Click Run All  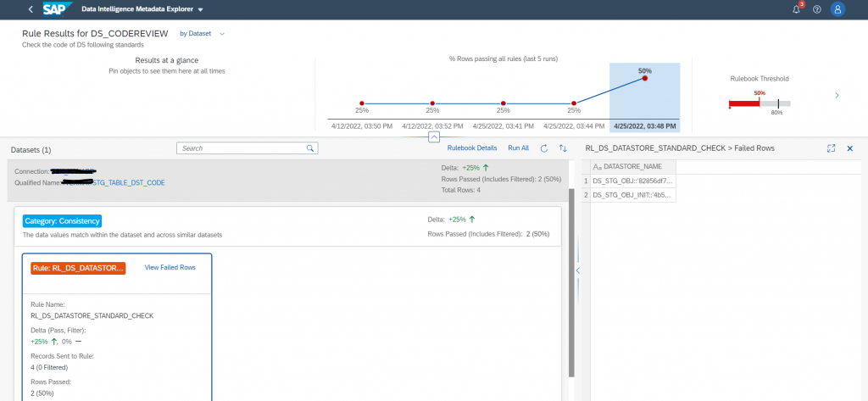click(519, 148)
